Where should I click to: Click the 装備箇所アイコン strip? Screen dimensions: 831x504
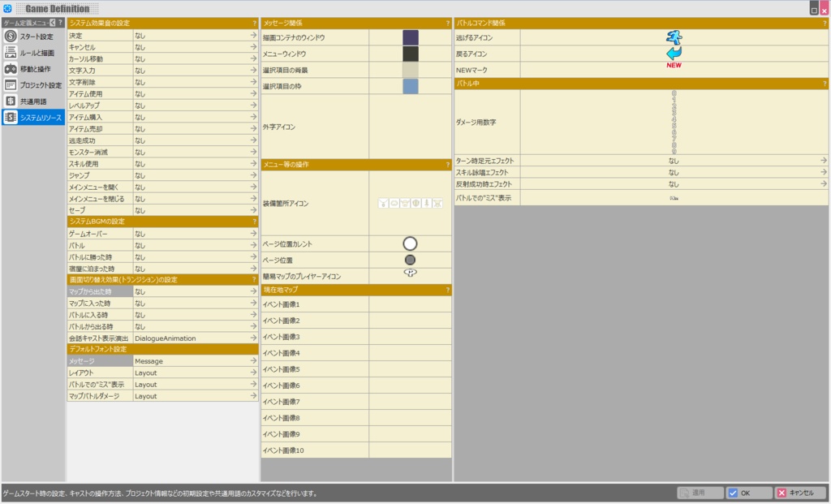(410, 203)
